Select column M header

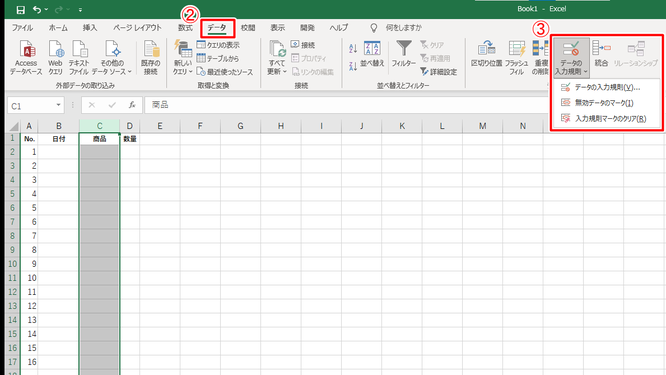point(483,126)
